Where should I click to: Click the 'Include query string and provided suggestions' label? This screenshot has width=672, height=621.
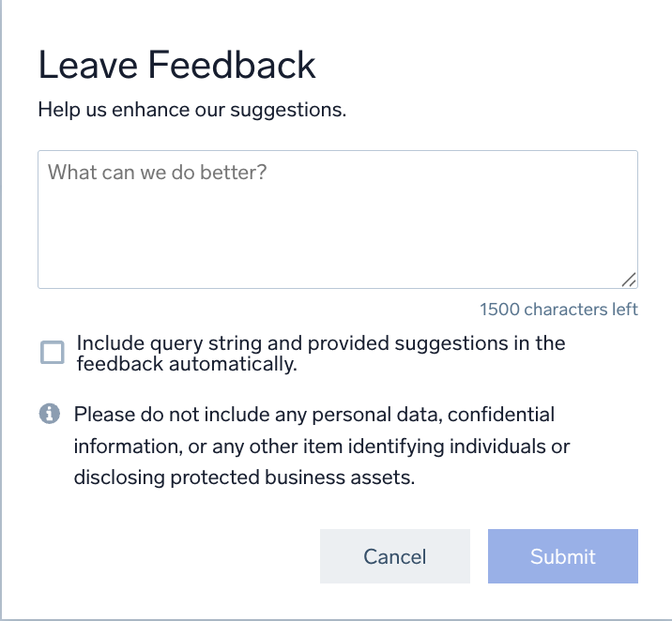(321, 343)
